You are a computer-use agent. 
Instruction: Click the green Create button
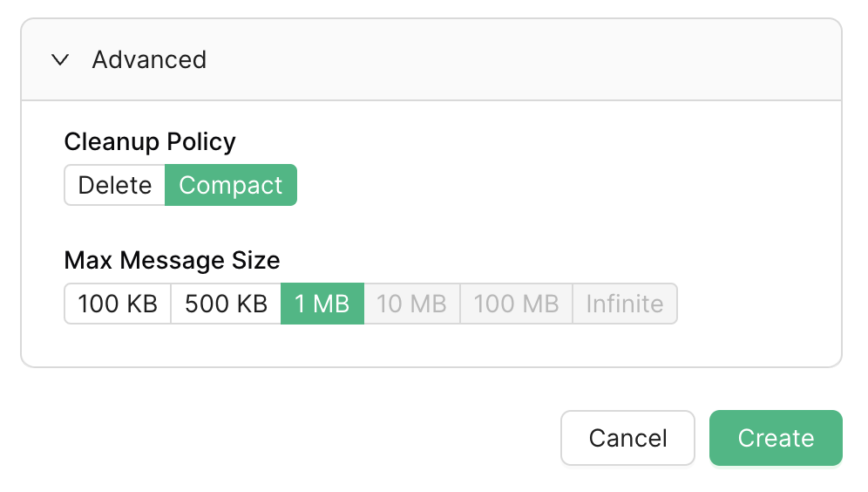[x=776, y=438]
